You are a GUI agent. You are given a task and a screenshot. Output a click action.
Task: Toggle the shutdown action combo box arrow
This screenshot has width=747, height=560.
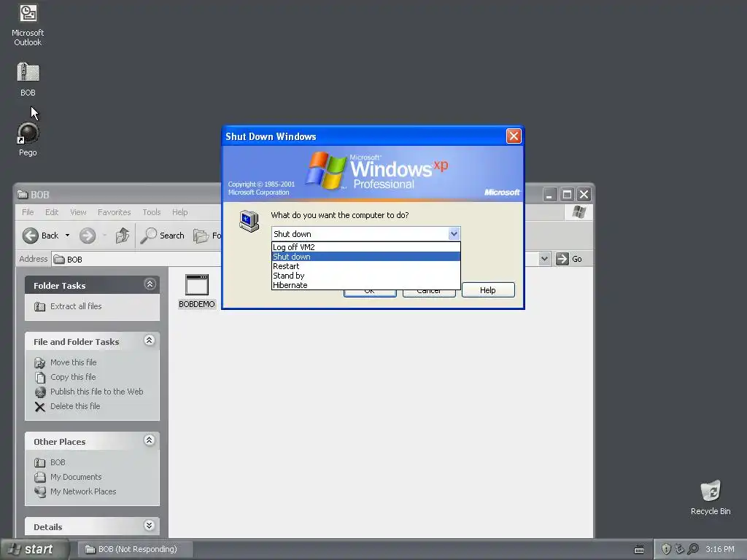pyautogui.click(x=454, y=234)
